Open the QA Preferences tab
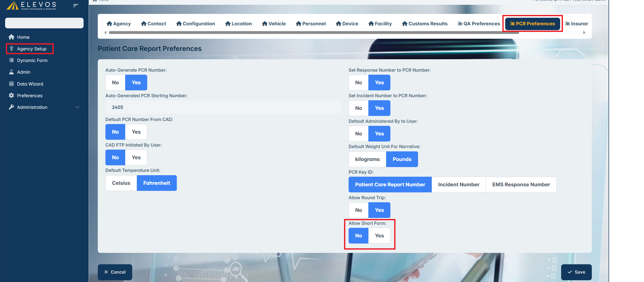Viewport: 644px width, 282px height. pyautogui.click(x=479, y=24)
